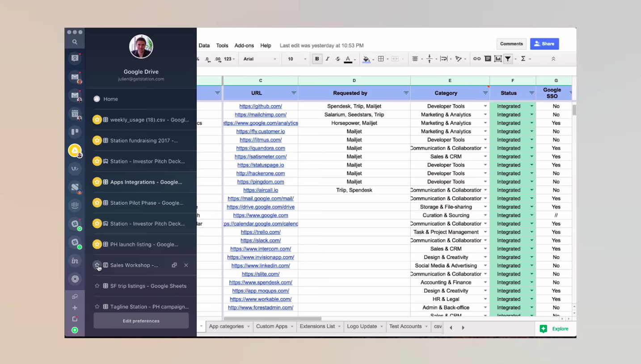This screenshot has width=641, height=364.
Task: Open the fill color picker
Action: click(366, 59)
